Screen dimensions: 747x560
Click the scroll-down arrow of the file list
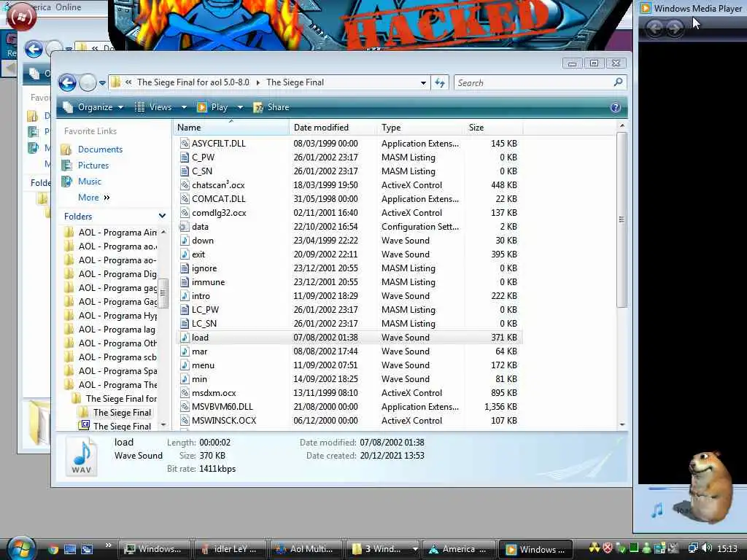click(x=622, y=424)
